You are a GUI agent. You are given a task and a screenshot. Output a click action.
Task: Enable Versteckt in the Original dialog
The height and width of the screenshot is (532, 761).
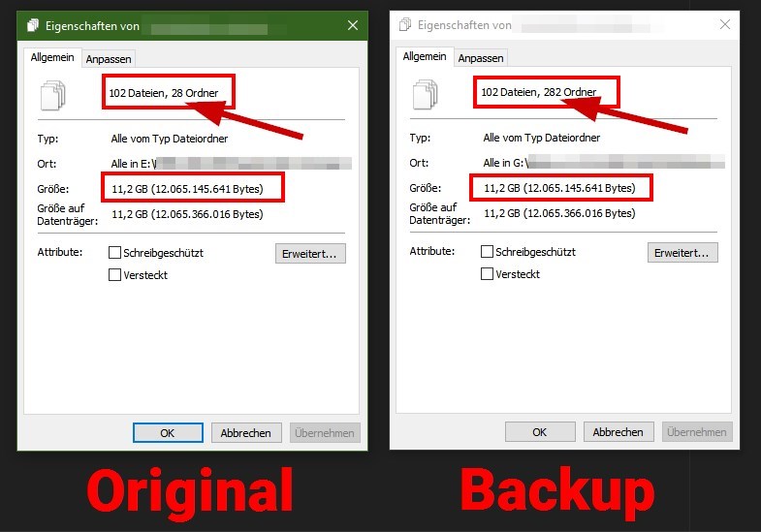(x=115, y=275)
